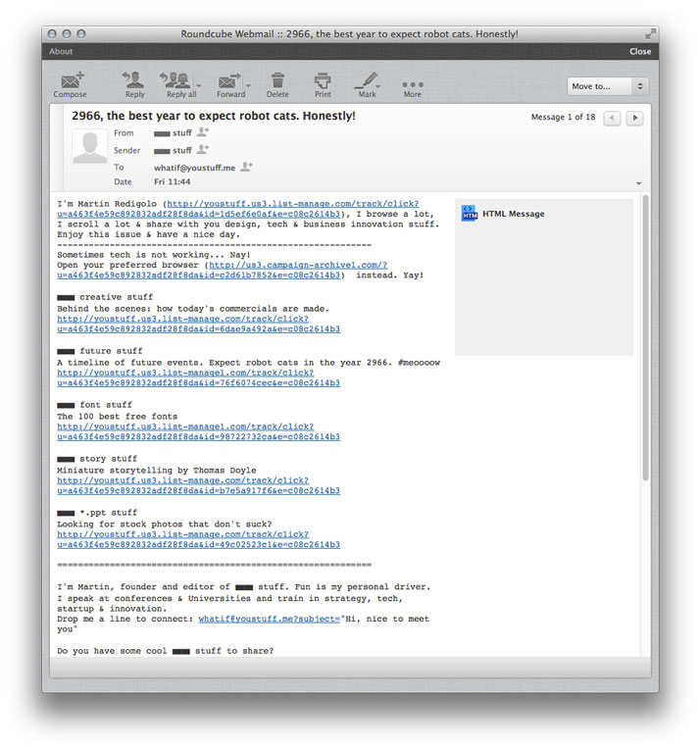Click the message body vertical scrollbar
Image resolution: width=700 pixels, height=750 pixels.
tap(645, 337)
